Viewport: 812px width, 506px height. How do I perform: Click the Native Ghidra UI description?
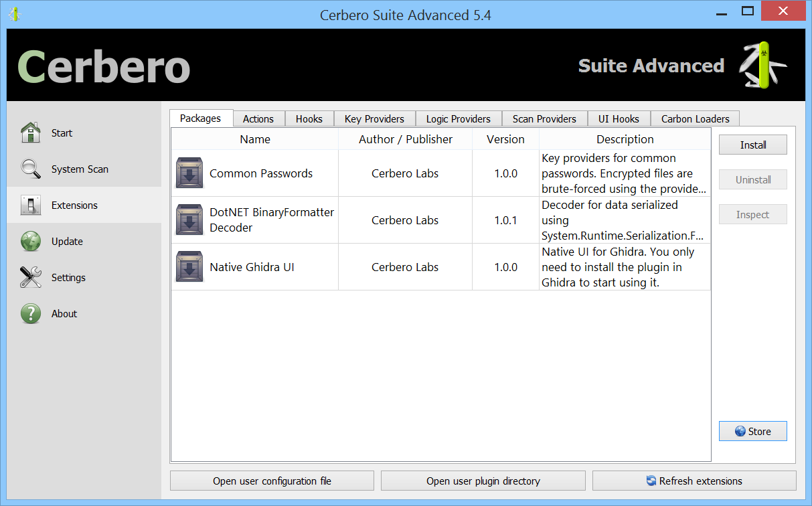[x=618, y=267]
